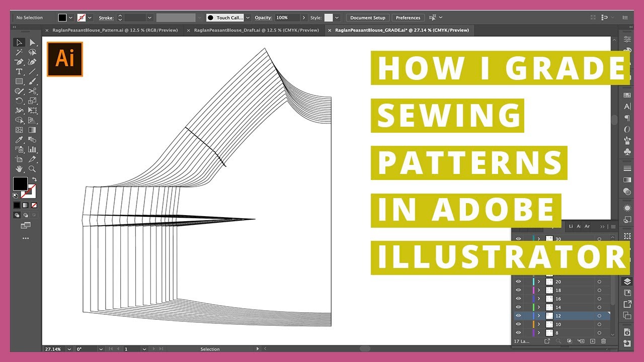Select the Rotate tool
The image size is (644, 362).
(x=19, y=101)
